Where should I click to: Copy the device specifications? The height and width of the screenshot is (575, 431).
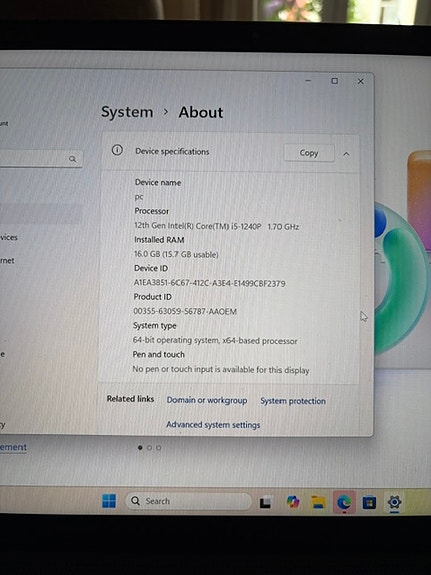(x=309, y=153)
